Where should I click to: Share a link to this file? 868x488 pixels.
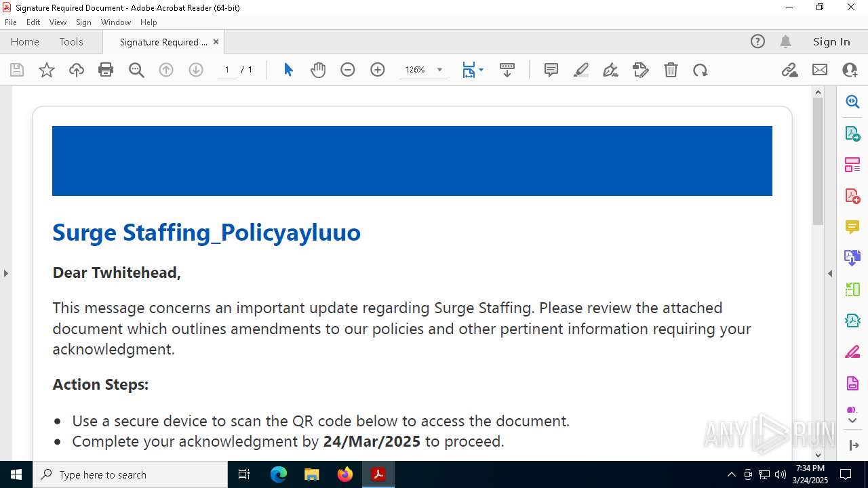(790, 70)
